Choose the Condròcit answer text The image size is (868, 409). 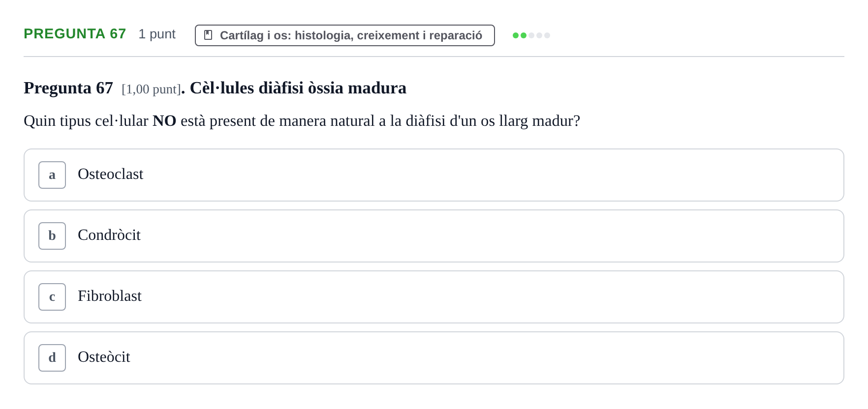click(x=109, y=235)
